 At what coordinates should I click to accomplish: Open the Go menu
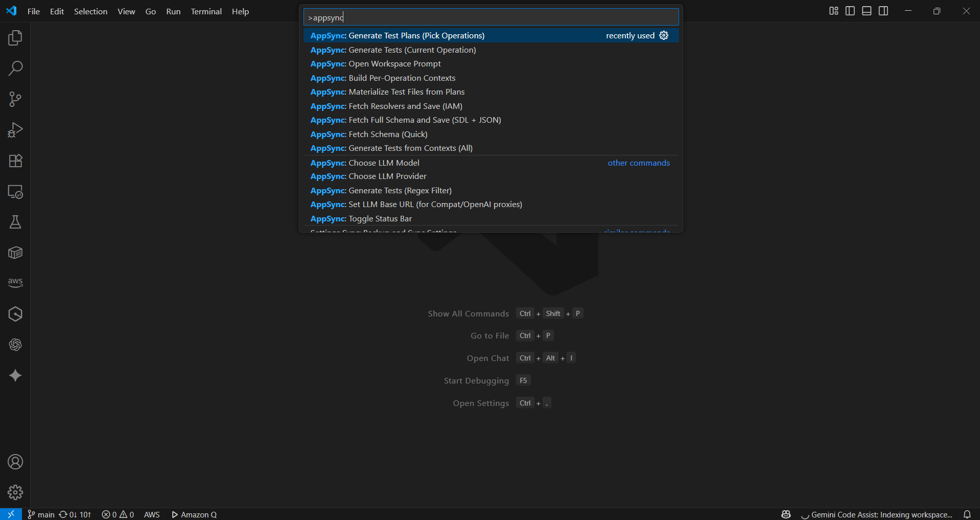(x=151, y=11)
